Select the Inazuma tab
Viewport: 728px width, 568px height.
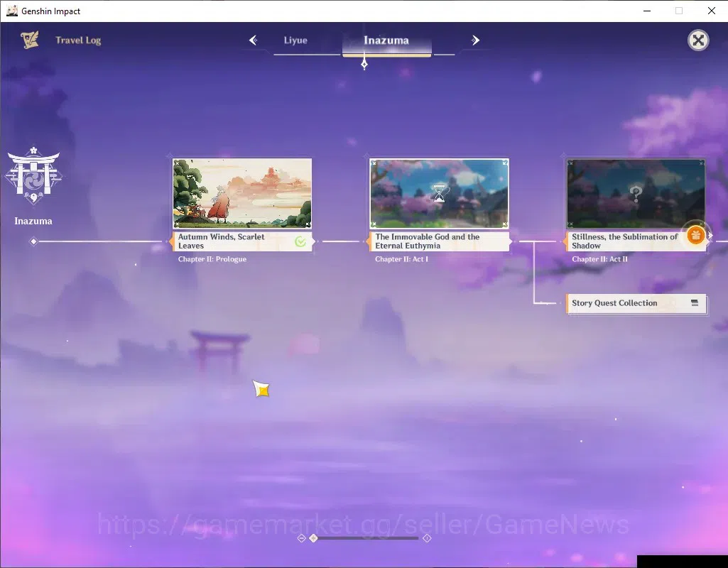386,40
